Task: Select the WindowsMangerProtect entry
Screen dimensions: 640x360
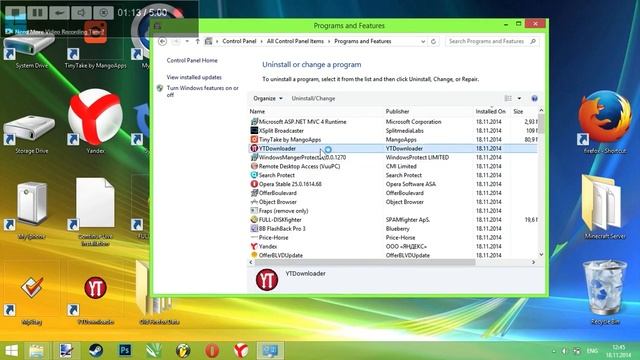Action: pyautogui.click(x=393, y=158)
